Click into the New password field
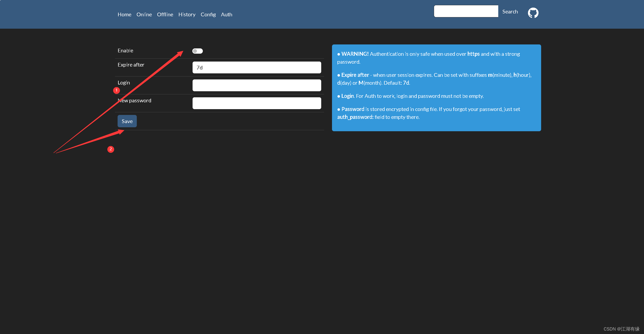This screenshot has height=334, width=644. coord(257,103)
